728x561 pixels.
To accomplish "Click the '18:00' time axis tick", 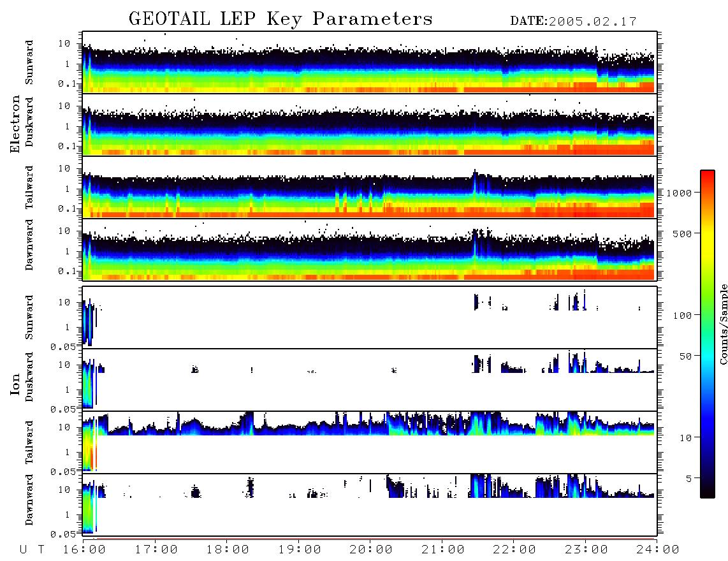I will coord(228,550).
